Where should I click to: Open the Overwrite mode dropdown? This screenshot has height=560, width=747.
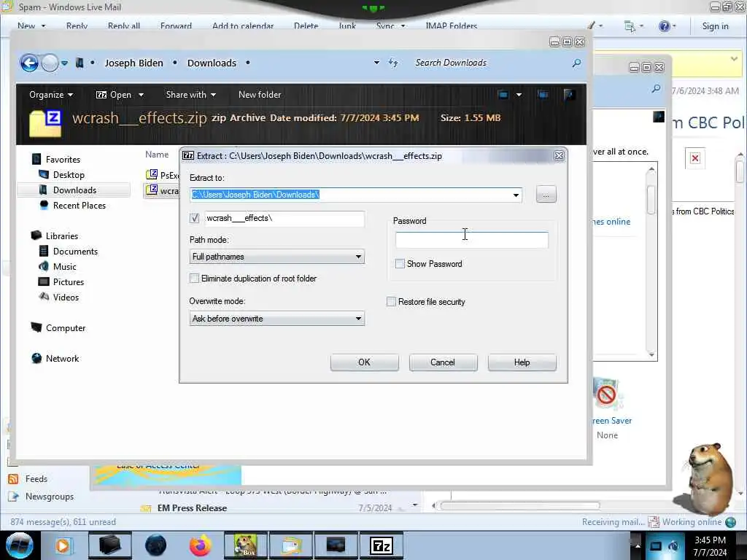[x=276, y=319]
